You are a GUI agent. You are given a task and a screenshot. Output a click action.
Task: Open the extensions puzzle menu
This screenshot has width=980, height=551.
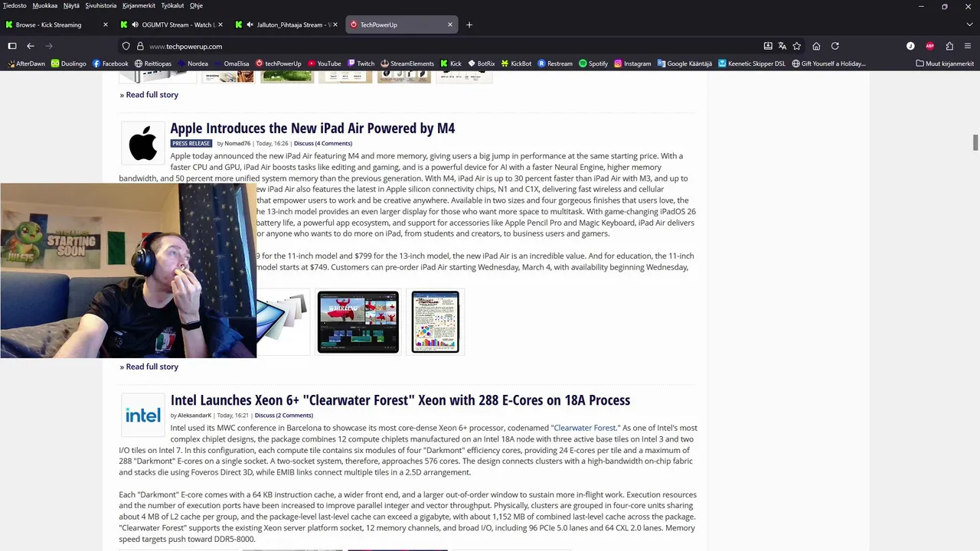(x=949, y=46)
